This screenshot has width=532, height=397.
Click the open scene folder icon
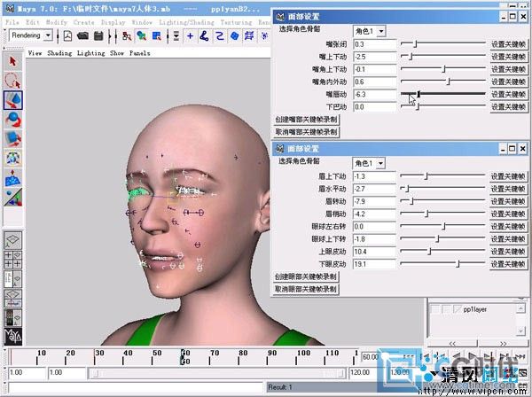[82, 35]
